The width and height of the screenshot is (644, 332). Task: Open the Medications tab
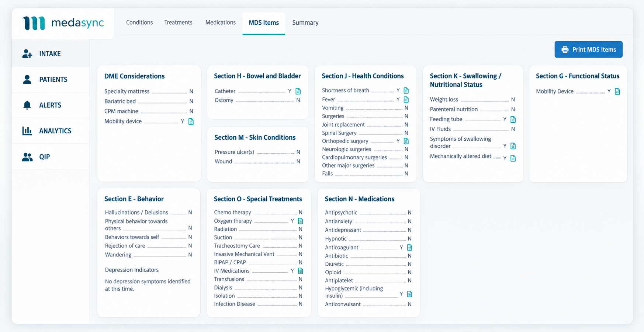coord(221,22)
